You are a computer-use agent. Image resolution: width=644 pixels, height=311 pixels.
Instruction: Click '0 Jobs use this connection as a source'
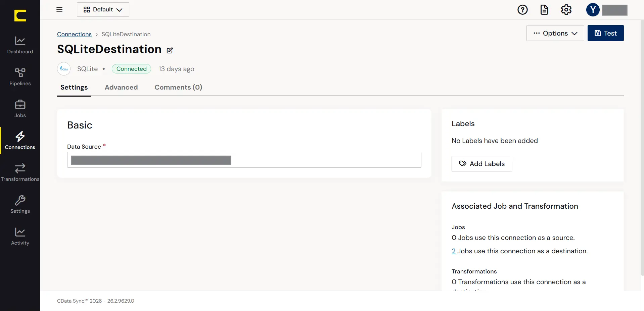tap(513, 238)
